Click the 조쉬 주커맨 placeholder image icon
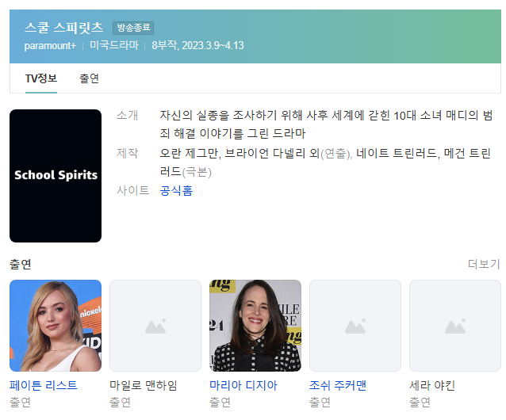Screen dimensions: 506x420 pos(355,326)
